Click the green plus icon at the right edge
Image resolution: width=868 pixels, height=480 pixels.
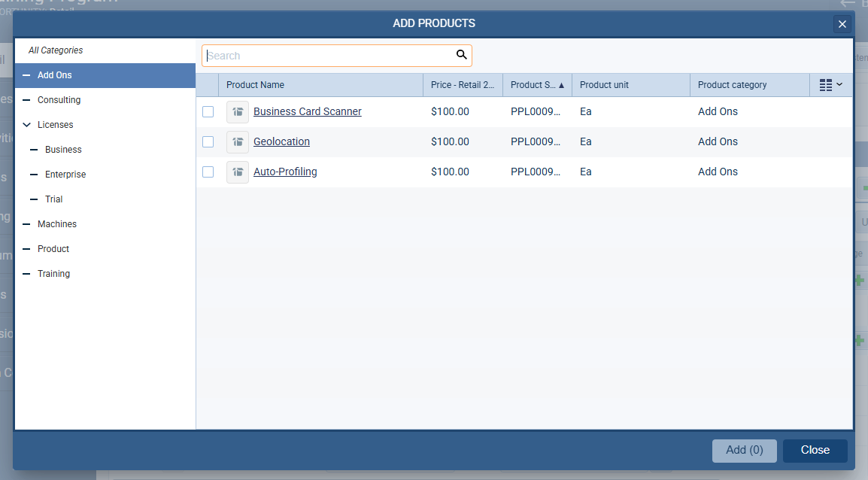pyautogui.click(x=860, y=279)
